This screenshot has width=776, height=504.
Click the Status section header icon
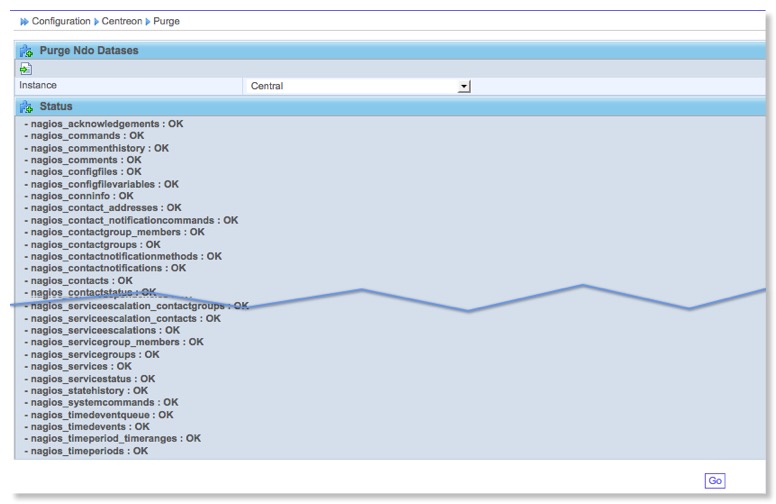coord(26,106)
